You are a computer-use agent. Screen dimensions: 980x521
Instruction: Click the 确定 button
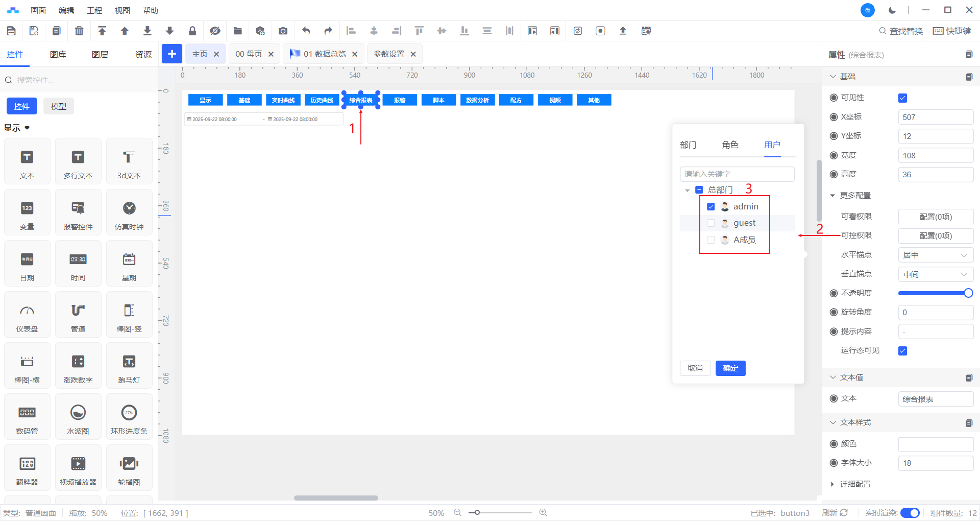tap(730, 368)
